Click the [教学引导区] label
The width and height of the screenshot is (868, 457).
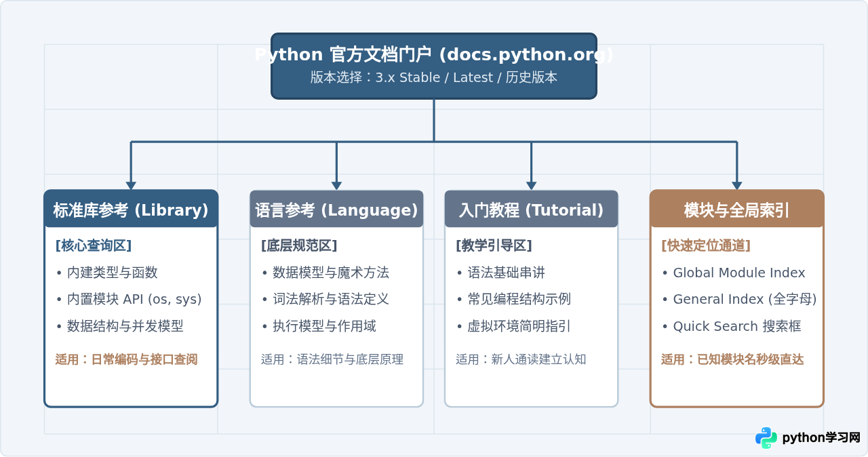(x=494, y=245)
